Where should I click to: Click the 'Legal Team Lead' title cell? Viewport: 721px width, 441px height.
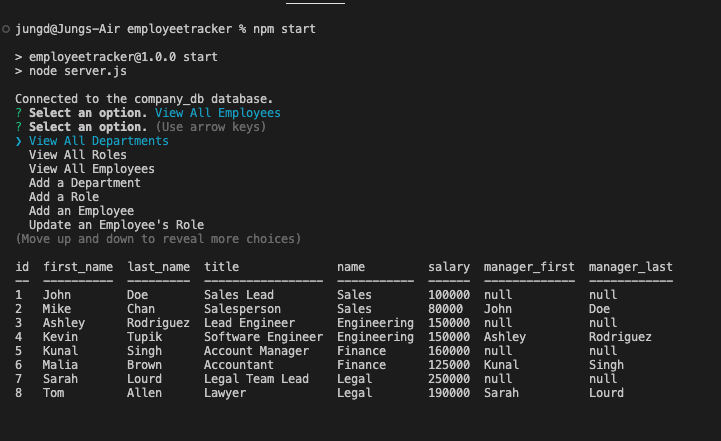tap(256, 379)
